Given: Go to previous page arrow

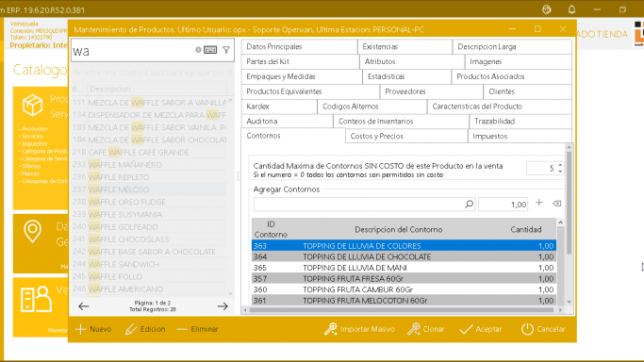Looking at the screenshot, I should click(83, 306).
